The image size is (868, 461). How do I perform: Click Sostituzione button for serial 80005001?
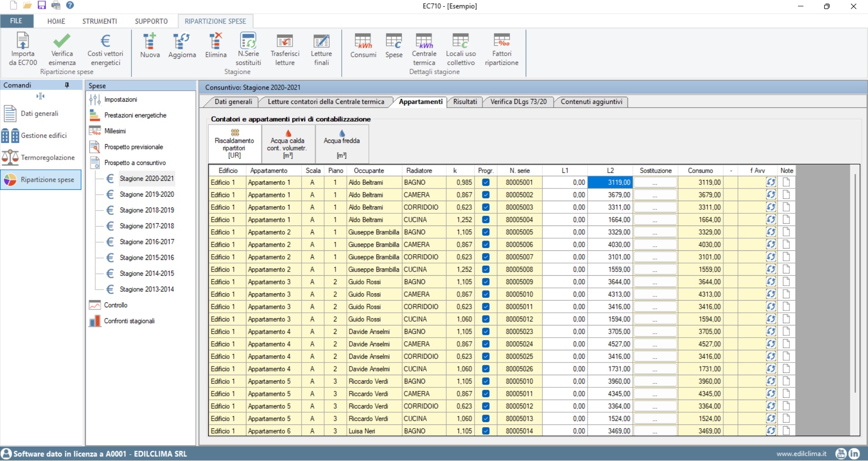tap(655, 182)
